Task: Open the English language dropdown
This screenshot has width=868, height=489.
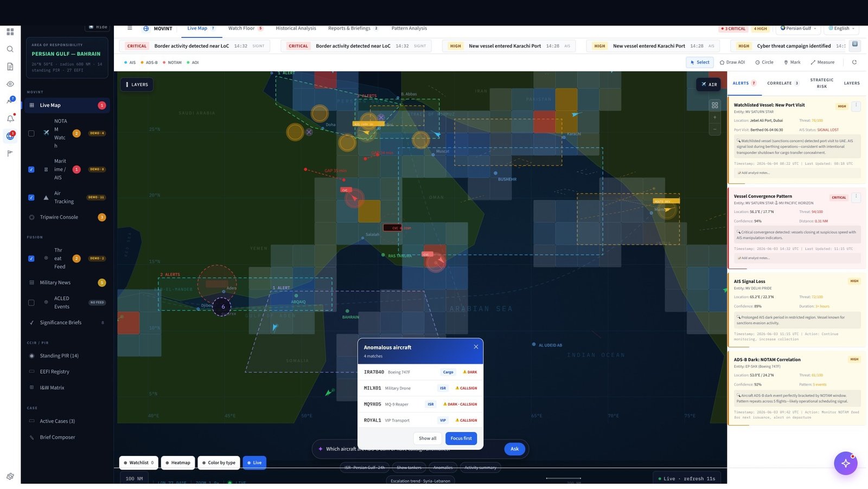Action: [x=841, y=28]
